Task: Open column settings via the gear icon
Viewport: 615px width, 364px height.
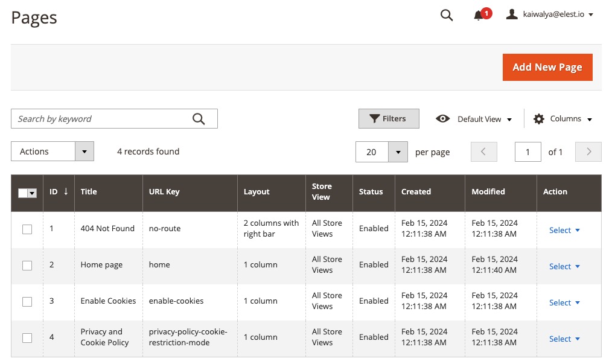Action: tap(538, 118)
